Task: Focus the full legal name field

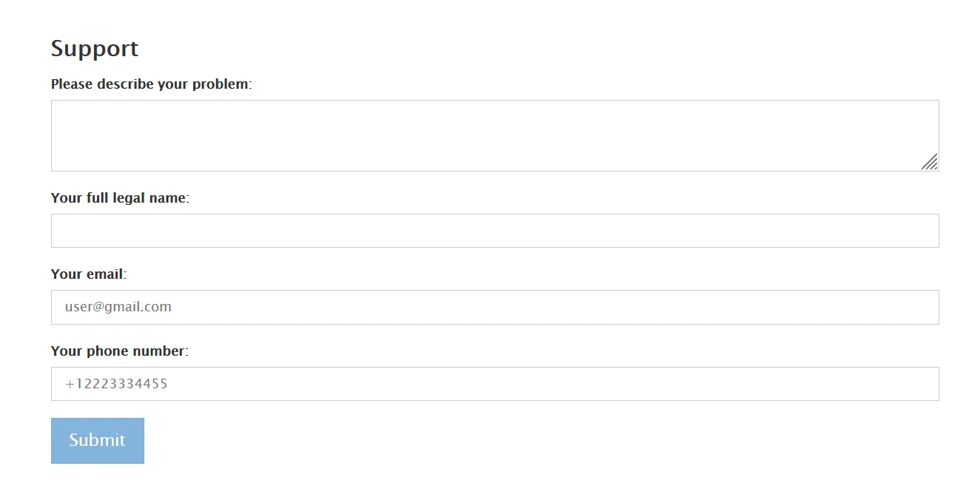Action: click(x=494, y=231)
